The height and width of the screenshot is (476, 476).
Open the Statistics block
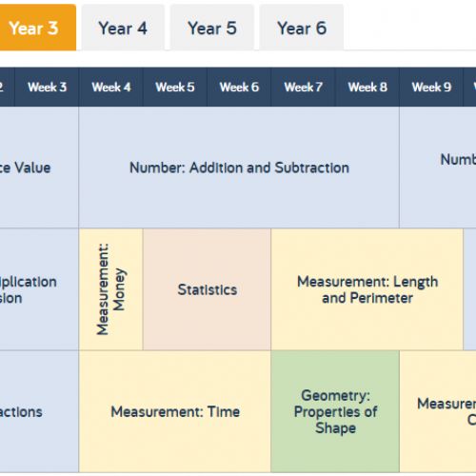tap(208, 289)
